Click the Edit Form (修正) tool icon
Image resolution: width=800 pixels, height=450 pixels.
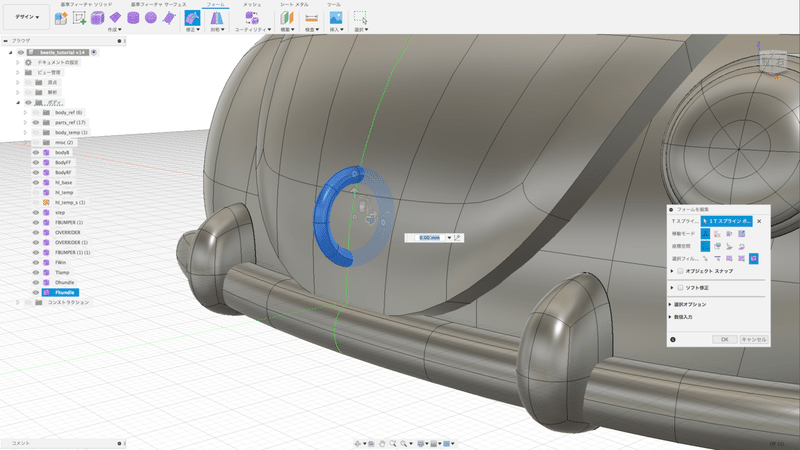click(192, 18)
